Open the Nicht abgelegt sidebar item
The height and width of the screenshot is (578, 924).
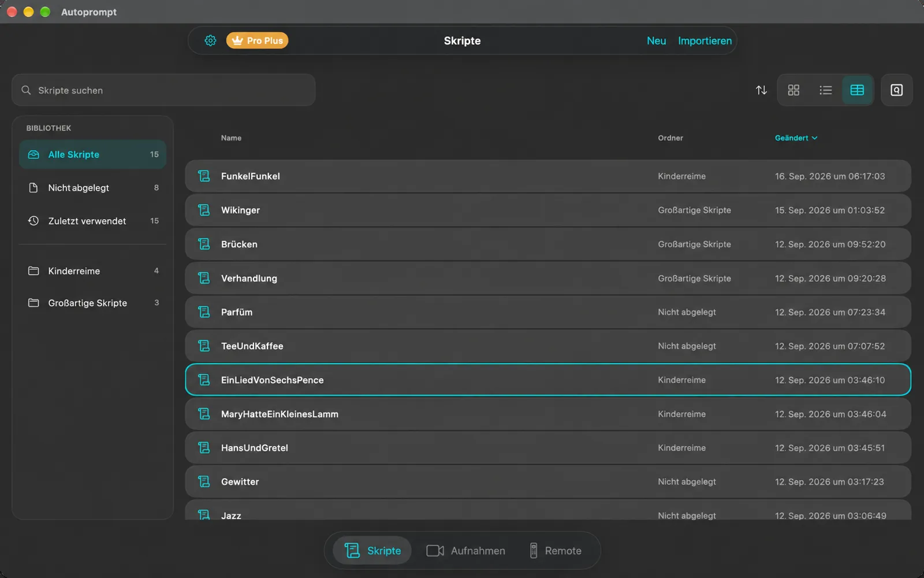tap(92, 188)
